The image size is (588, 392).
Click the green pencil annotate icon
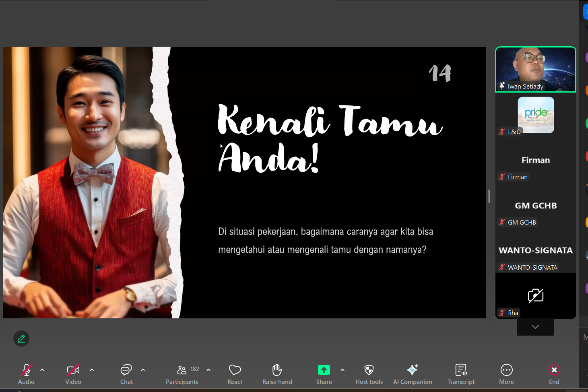(21, 338)
